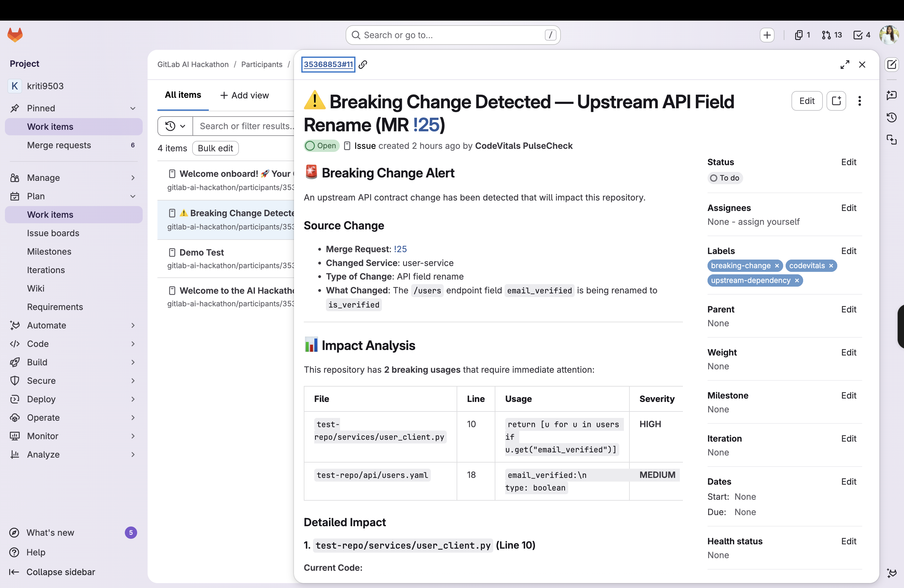
Task: Click the GitLab fox logo
Action: 15,35
